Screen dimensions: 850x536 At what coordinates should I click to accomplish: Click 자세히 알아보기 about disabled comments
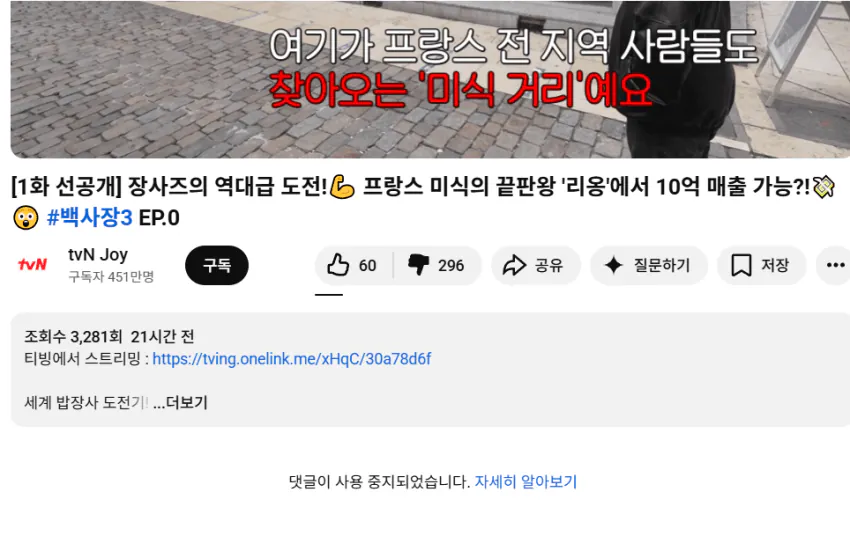(x=526, y=482)
